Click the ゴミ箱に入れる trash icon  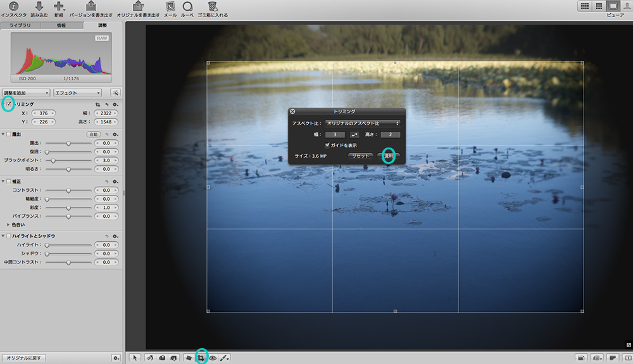pos(213,6)
